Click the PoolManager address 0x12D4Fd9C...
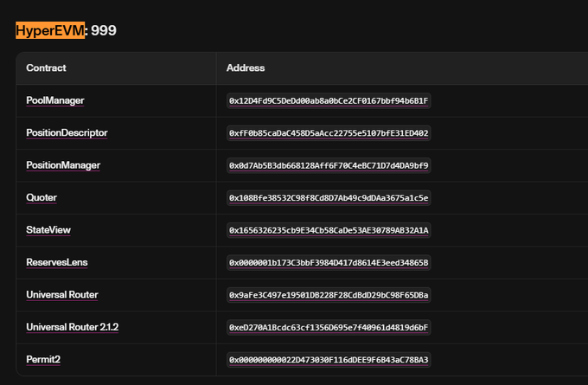Screen dimensions: 588x385 [x=329, y=101]
